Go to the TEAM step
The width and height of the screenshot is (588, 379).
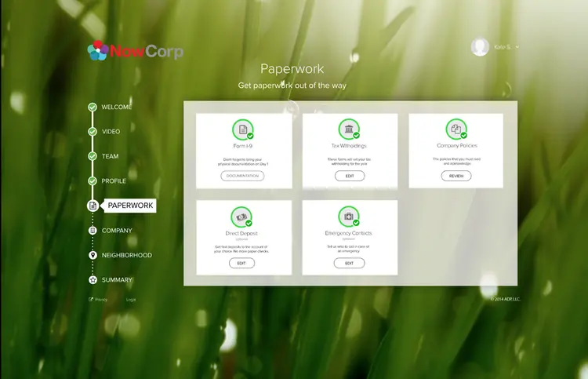click(x=111, y=156)
